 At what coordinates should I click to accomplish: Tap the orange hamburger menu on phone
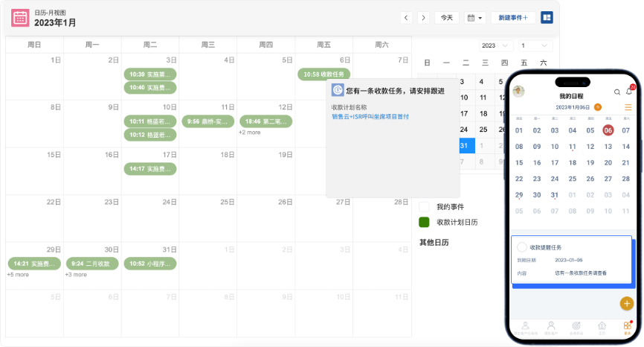point(628,108)
